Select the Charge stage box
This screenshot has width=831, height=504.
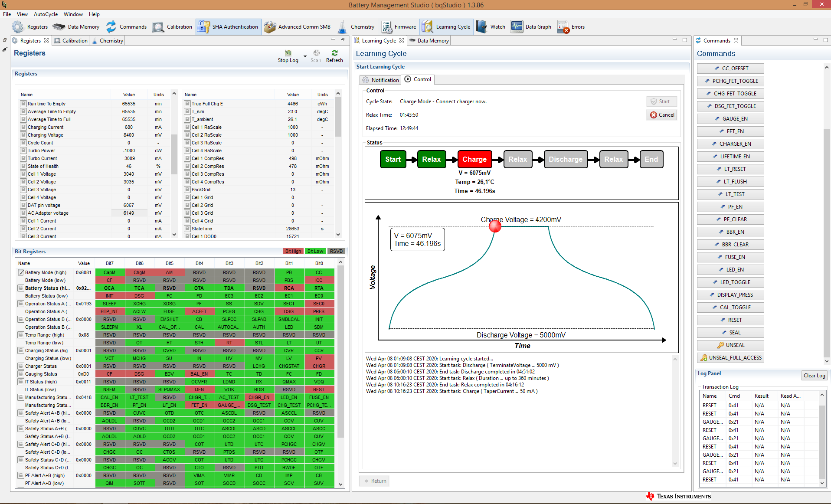pos(474,159)
